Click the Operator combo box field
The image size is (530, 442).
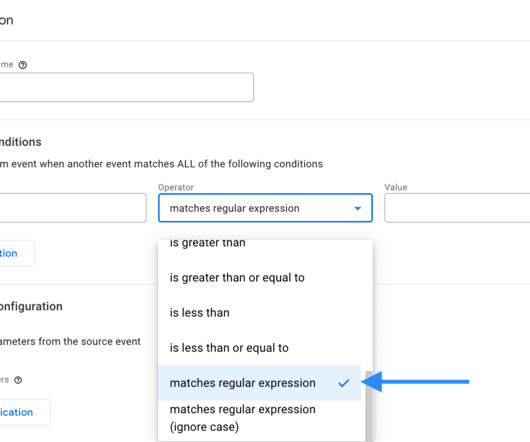[x=265, y=208]
